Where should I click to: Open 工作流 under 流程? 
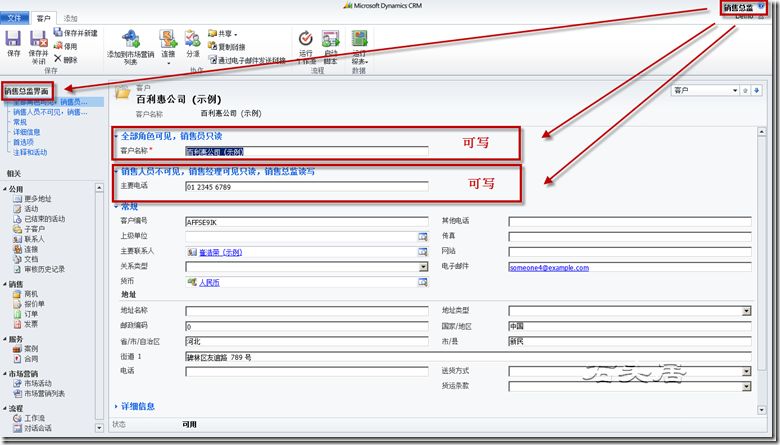[29, 418]
